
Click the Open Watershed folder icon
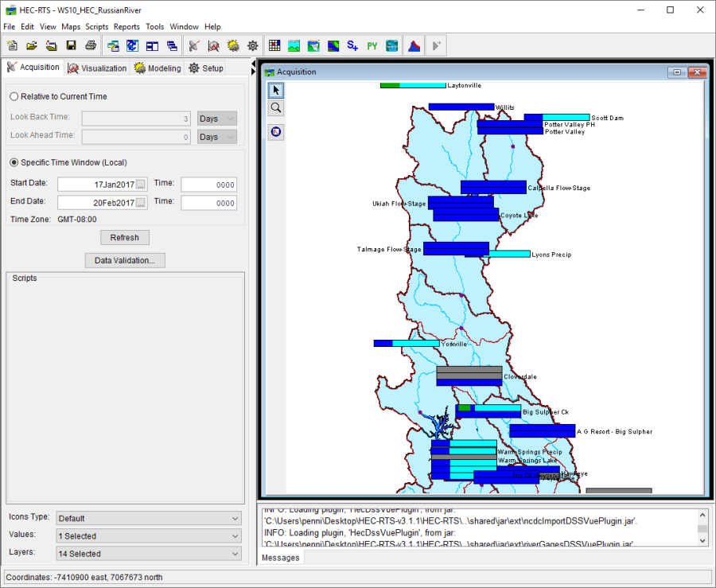click(32, 45)
